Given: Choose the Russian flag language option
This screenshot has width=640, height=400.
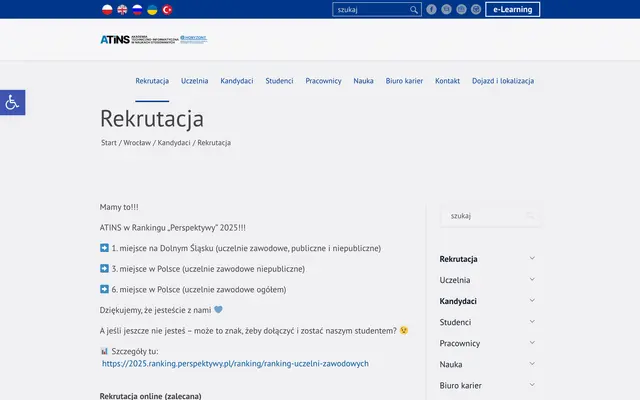Looking at the screenshot, I should pyautogui.click(x=137, y=9).
